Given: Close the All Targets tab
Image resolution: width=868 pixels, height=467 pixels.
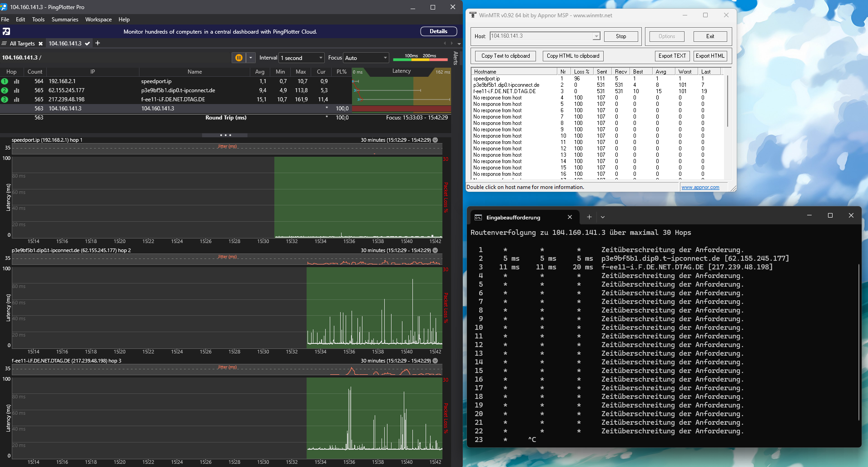Looking at the screenshot, I should coord(40,44).
